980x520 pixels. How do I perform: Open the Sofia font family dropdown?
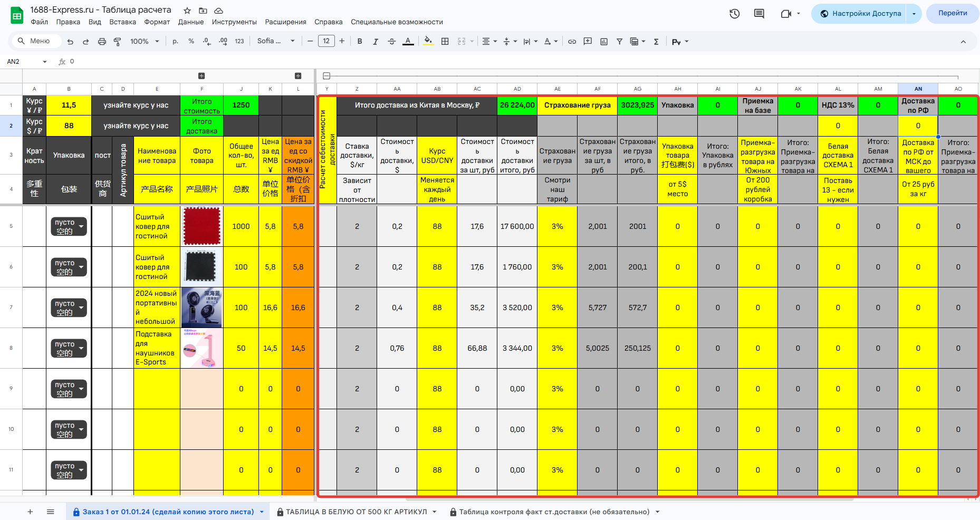pyautogui.click(x=275, y=41)
